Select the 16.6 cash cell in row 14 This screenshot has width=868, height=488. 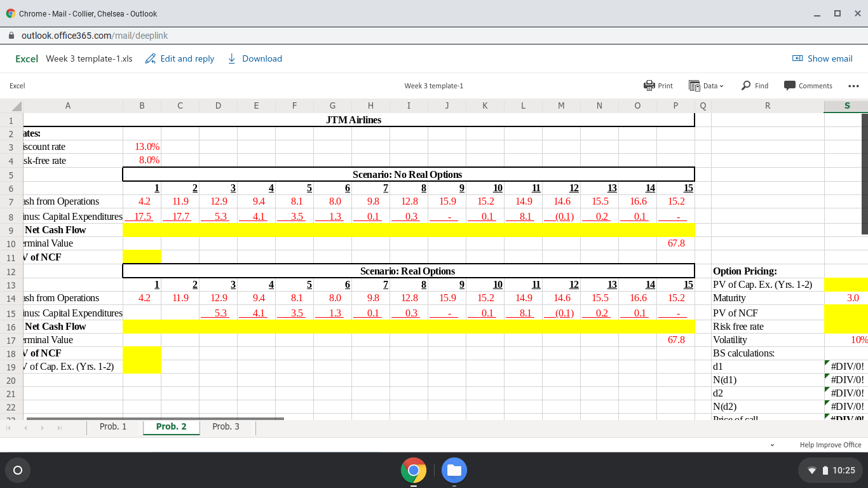(x=637, y=298)
